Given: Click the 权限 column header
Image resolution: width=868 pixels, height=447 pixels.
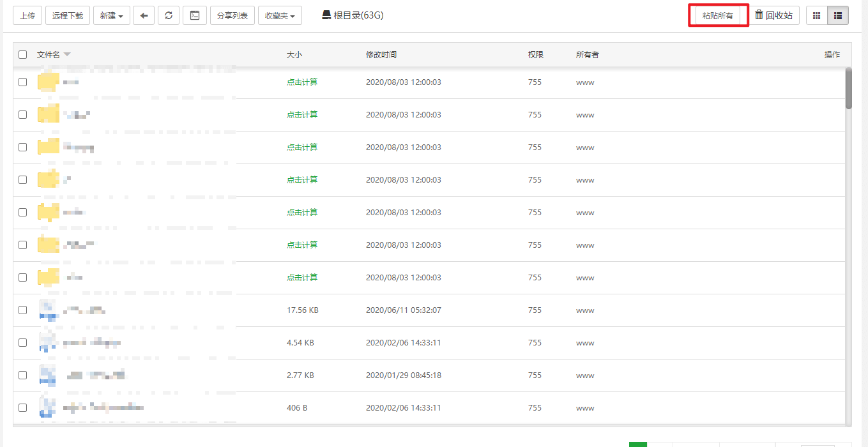Looking at the screenshot, I should tap(536, 55).
